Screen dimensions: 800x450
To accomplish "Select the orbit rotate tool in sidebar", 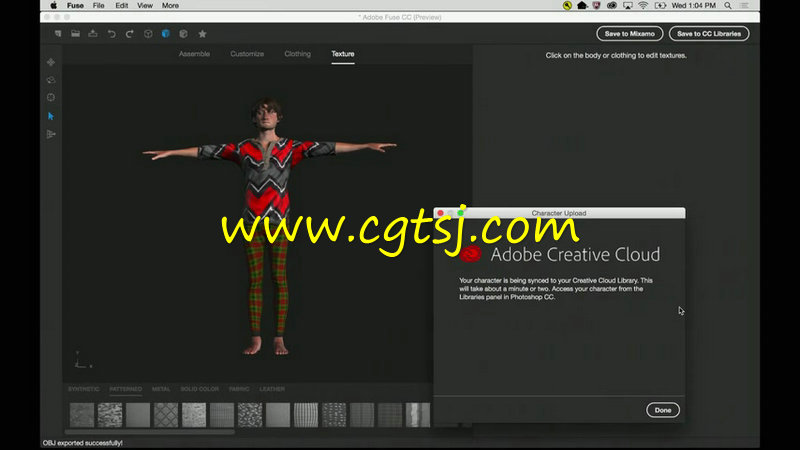I will pos(51,80).
